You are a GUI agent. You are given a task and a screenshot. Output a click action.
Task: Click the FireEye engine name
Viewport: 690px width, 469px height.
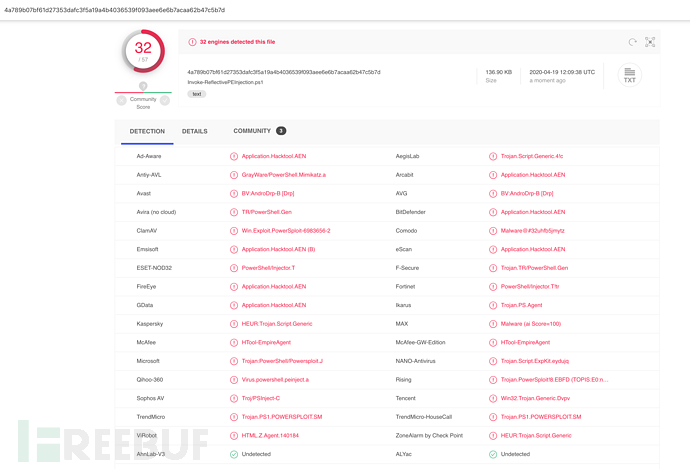click(146, 286)
